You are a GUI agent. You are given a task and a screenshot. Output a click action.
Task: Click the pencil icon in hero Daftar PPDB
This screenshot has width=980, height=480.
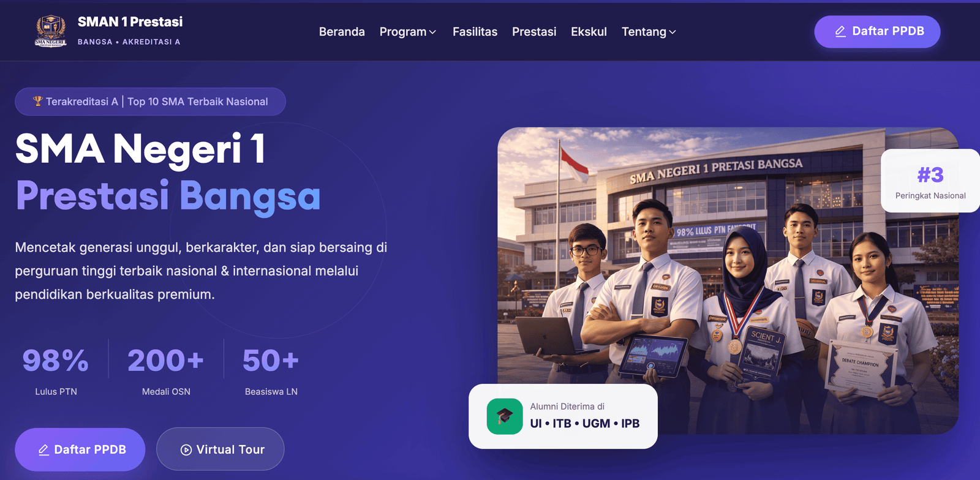[43, 450]
